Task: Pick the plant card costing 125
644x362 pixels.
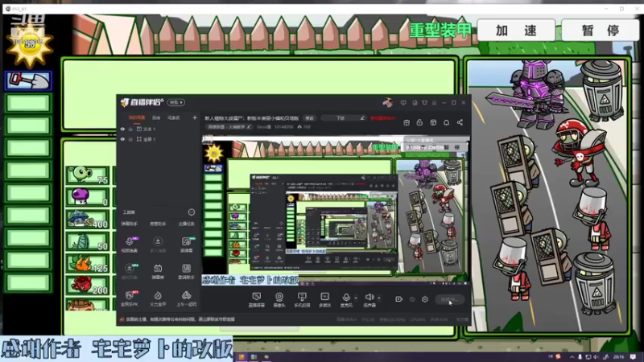Action: pos(88,264)
